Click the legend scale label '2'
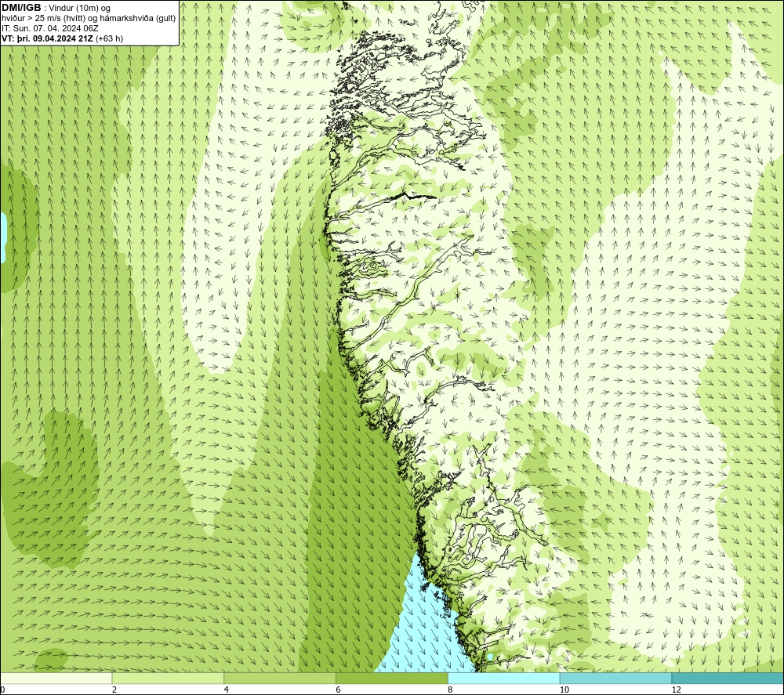The height and width of the screenshot is (695, 784). click(x=114, y=690)
